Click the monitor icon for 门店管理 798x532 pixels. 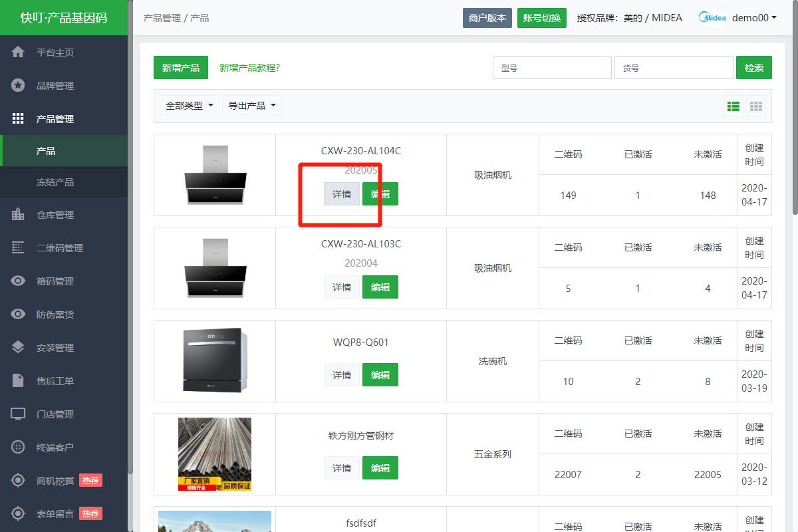pos(18,414)
